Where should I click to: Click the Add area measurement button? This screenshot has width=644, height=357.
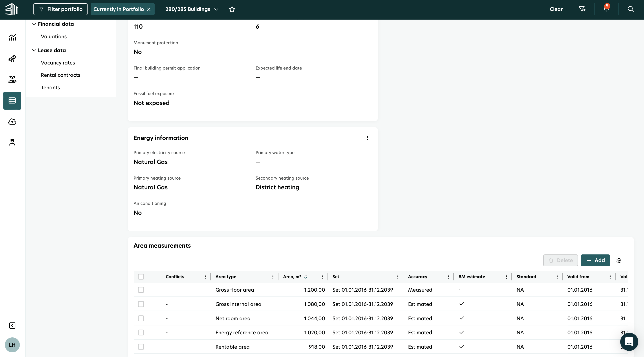(595, 260)
